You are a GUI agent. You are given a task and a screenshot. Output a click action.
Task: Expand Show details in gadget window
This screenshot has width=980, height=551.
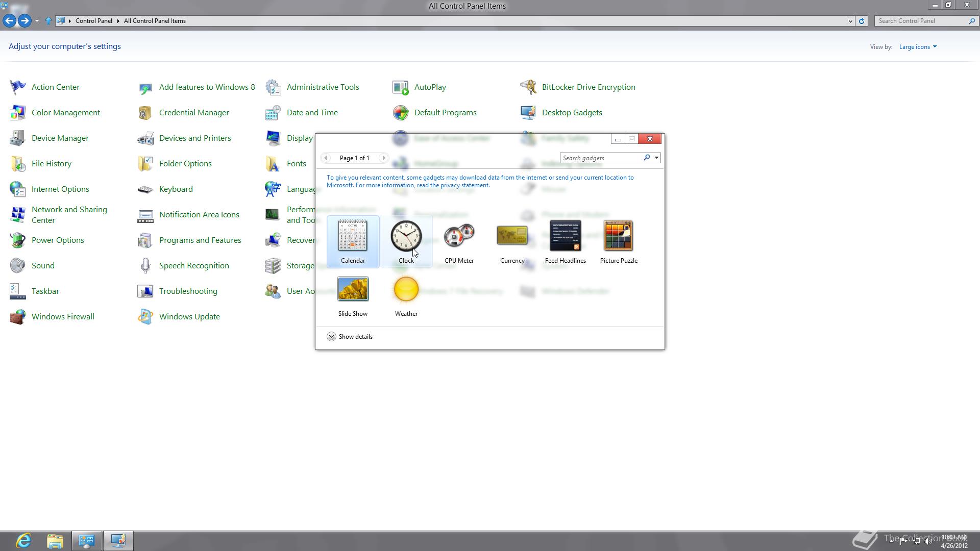click(x=350, y=337)
